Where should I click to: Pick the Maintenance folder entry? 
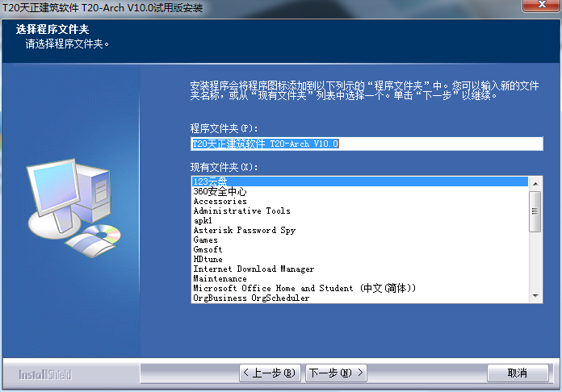(x=360, y=278)
